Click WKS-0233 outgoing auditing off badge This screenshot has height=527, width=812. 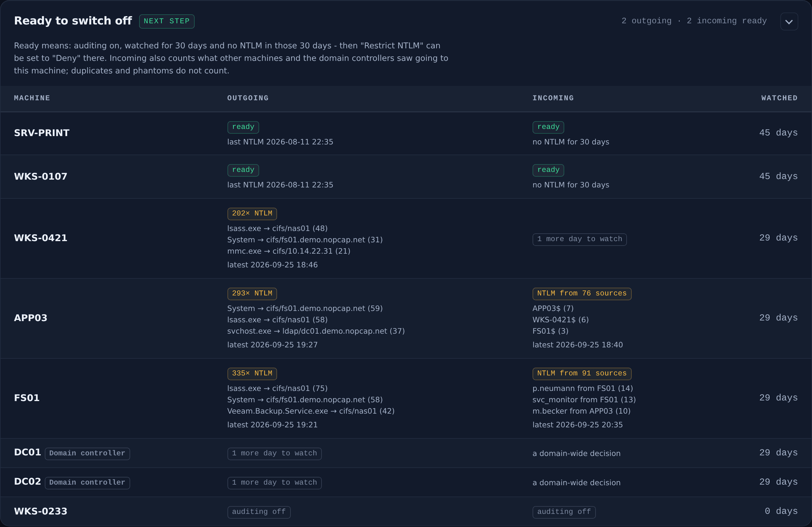coord(259,512)
